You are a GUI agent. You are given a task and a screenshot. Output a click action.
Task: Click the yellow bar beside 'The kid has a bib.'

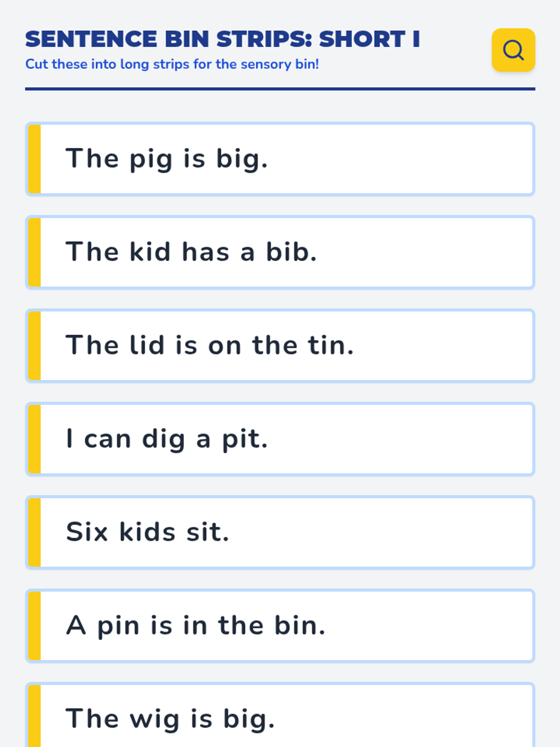click(x=35, y=252)
